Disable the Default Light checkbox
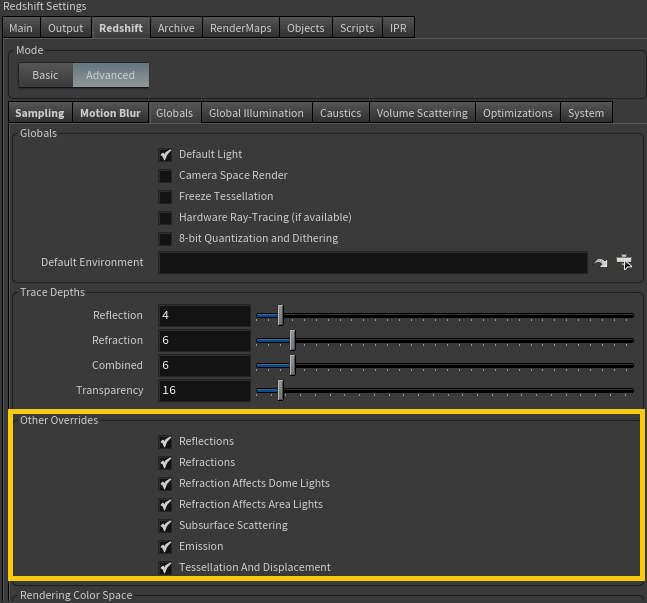Screen dimensions: 647x603 [x=166, y=155]
